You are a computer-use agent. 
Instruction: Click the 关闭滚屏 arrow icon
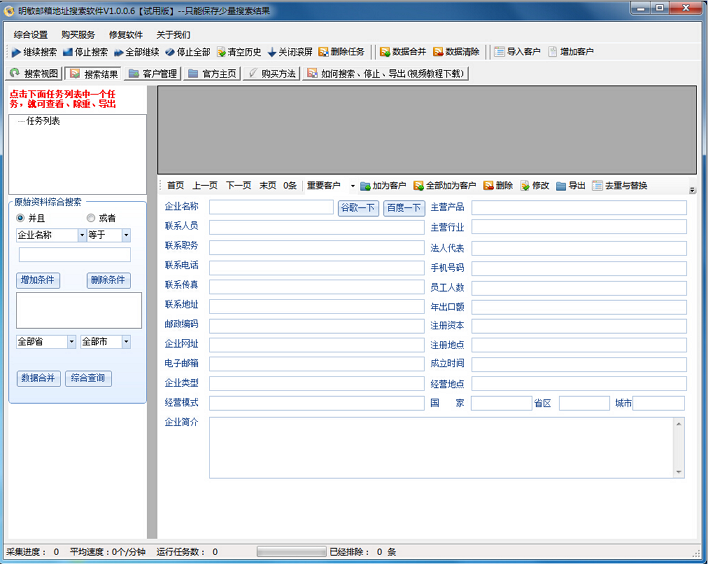pos(272,52)
